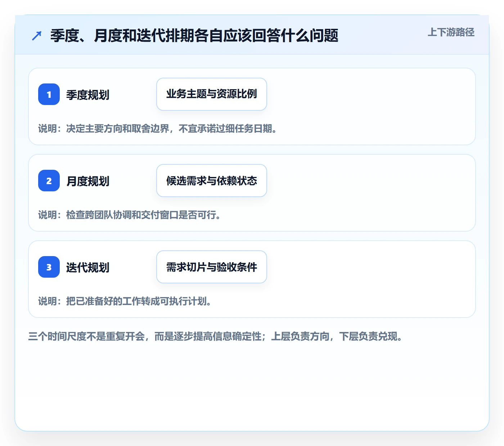Click the 季度规划 heading
Image resolution: width=504 pixels, height=446 pixels.
click(88, 95)
